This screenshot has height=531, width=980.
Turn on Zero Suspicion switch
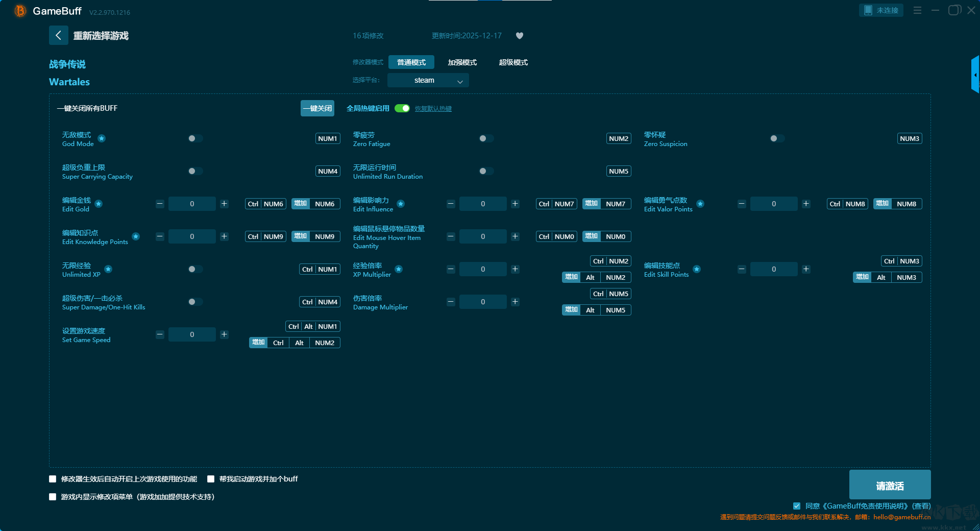pos(777,138)
